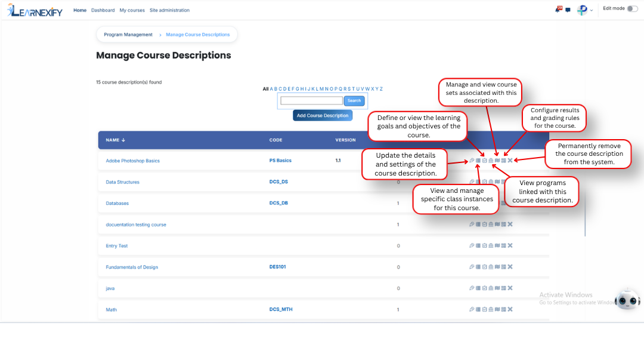Image resolution: width=644 pixels, height=338 pixels.
Task: Open notifications bell in the top bar
Action: click(x=558, y=10)
